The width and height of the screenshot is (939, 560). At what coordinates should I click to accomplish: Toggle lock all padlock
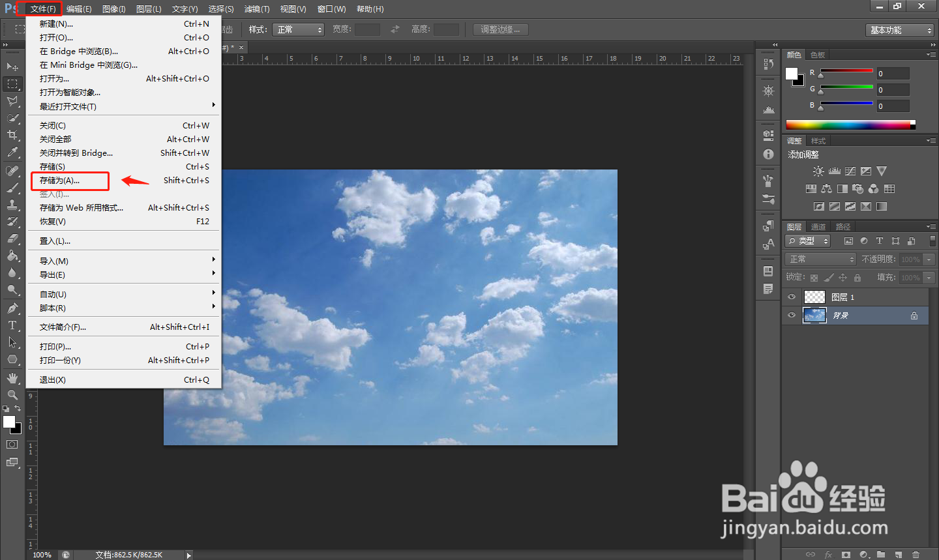click(x=857, y=278)
